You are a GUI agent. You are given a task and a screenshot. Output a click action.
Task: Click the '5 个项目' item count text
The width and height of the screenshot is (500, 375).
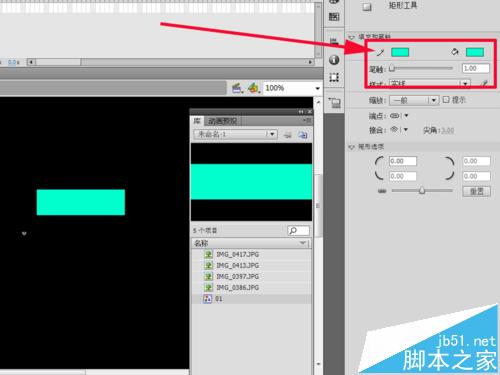[x=205, y=231]
